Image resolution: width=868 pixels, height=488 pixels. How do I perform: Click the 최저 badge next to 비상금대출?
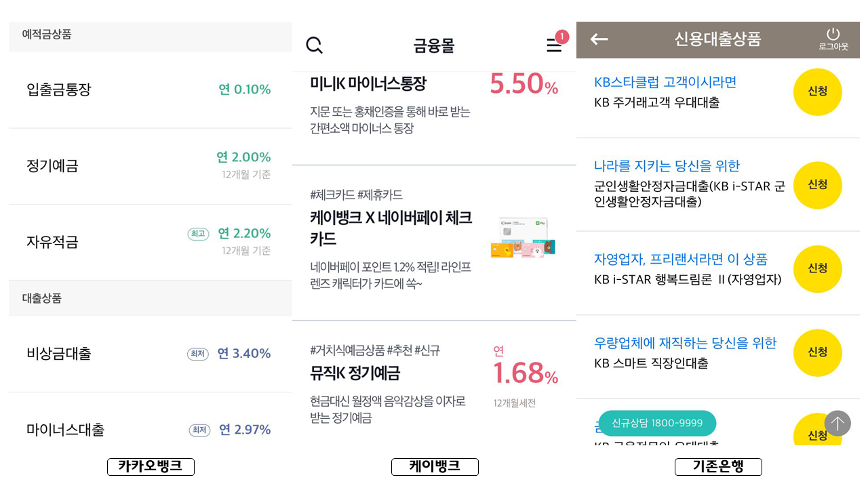click(x=197, y=353)
